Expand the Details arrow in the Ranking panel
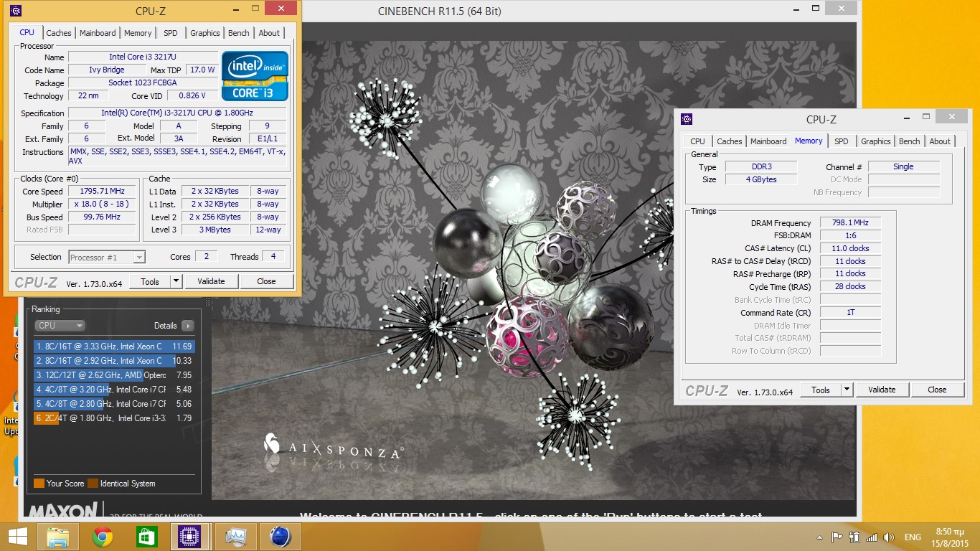 point(187,326)
